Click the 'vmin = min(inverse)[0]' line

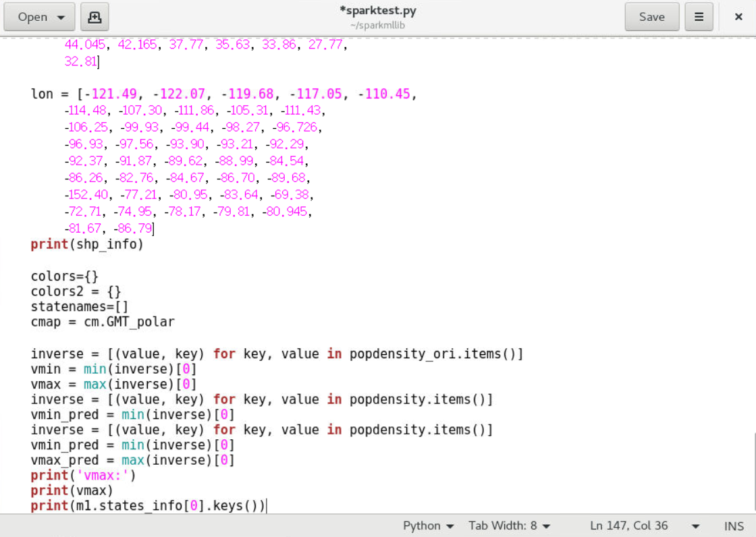(114, 369)
